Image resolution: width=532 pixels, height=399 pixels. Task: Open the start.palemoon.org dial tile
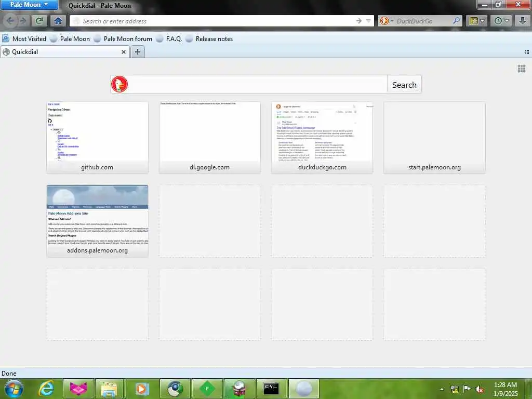pyautogui.click(x=434, y=138)
